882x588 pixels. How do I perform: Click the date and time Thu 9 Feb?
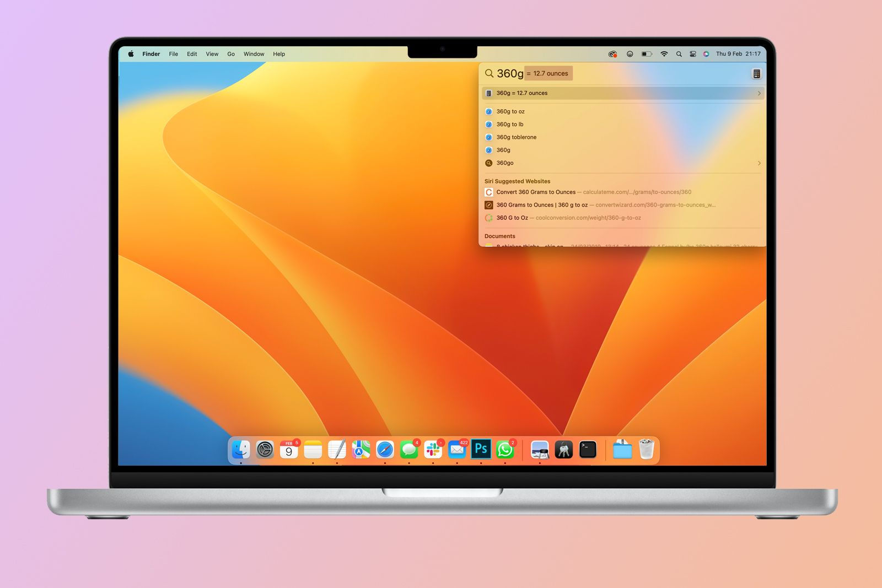tap(738, 54)
